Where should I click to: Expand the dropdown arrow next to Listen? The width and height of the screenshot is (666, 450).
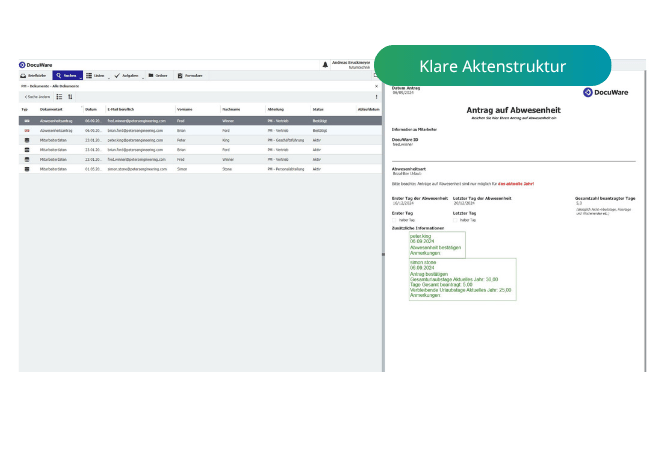pos(109,78)
